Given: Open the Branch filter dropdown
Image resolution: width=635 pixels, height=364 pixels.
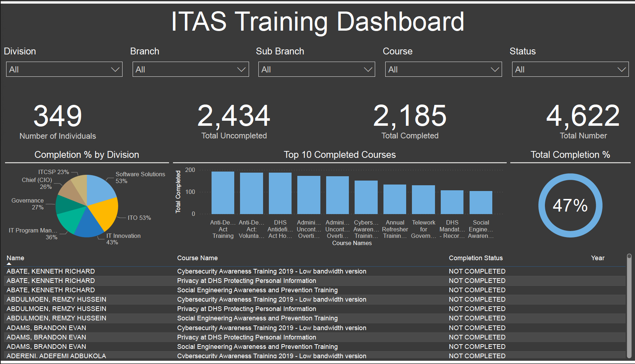Looking at the screenshot, I should pyautogui.click(x=191, y=69).
